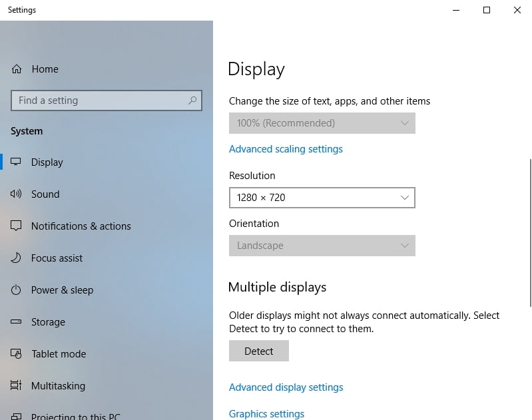Click the Multitasking icon
The height and width of the screenshot is (420, 532).
16,385
